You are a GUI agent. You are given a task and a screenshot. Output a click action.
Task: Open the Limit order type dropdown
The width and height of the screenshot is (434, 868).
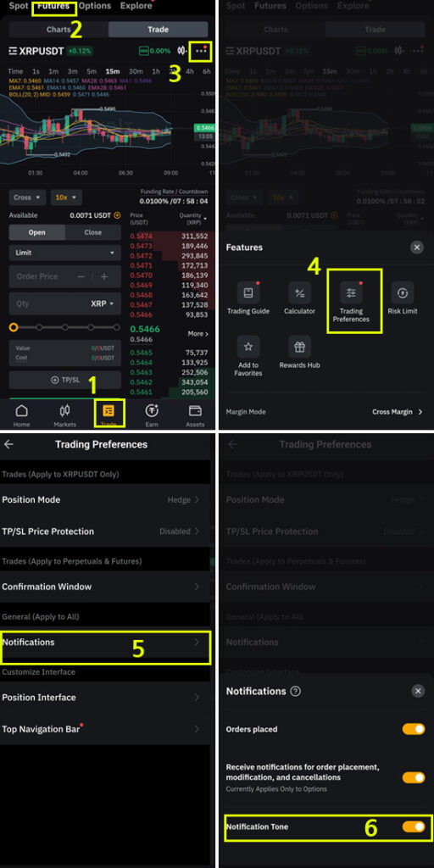click(64, 253)
